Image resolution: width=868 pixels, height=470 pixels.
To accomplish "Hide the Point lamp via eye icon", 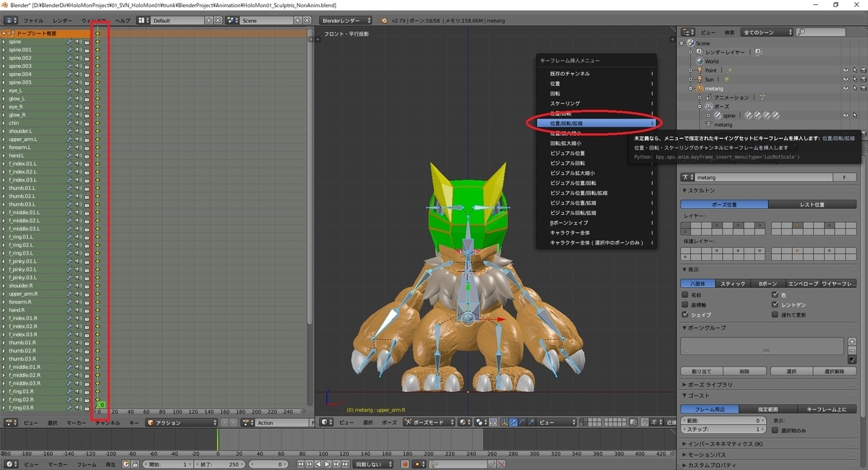I will click(x=846, y=70).
